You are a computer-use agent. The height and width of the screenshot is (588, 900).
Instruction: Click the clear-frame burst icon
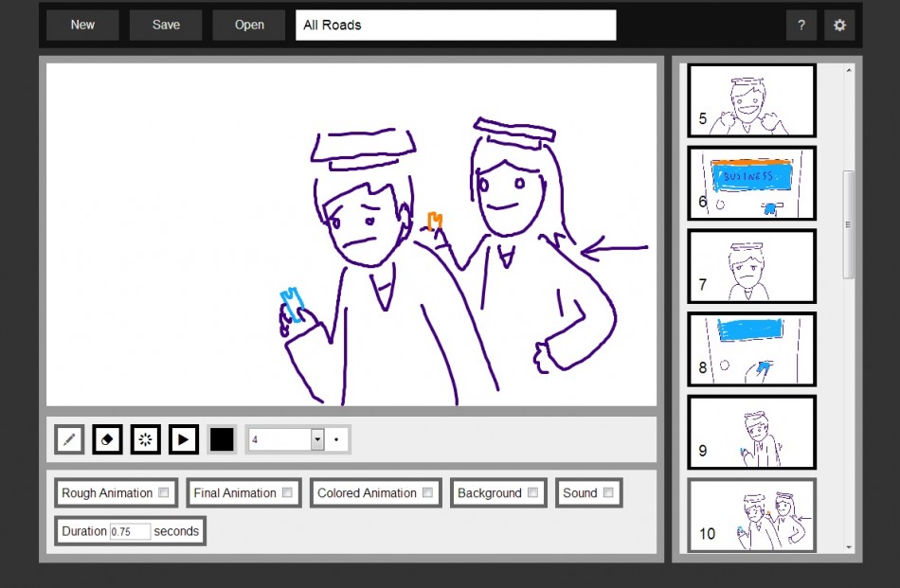[145, 439]
